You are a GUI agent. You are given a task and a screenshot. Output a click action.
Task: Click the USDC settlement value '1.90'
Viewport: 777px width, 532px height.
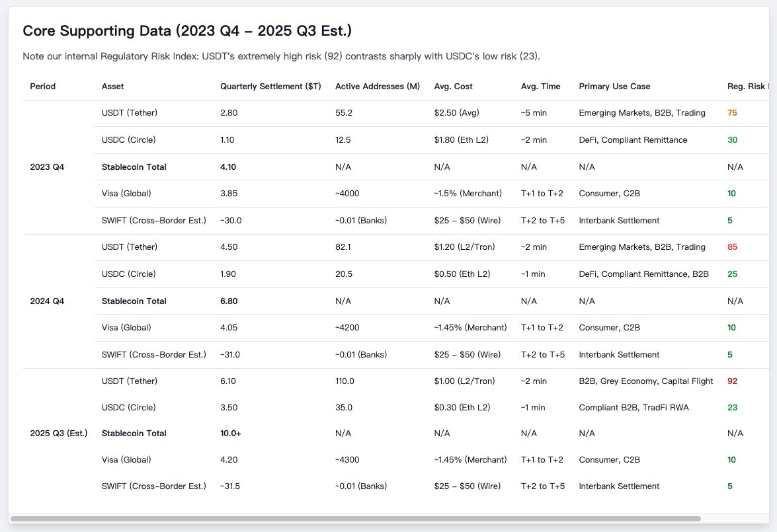228,274
